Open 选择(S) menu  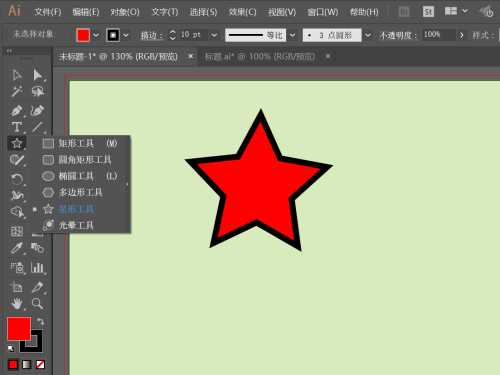[x=203, y=12]
